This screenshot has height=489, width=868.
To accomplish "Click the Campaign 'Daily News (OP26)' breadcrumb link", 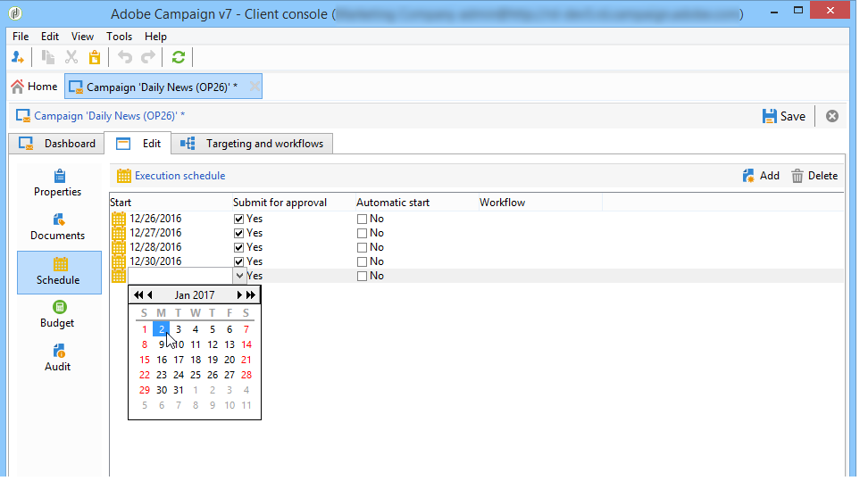I will click(110, 116).
